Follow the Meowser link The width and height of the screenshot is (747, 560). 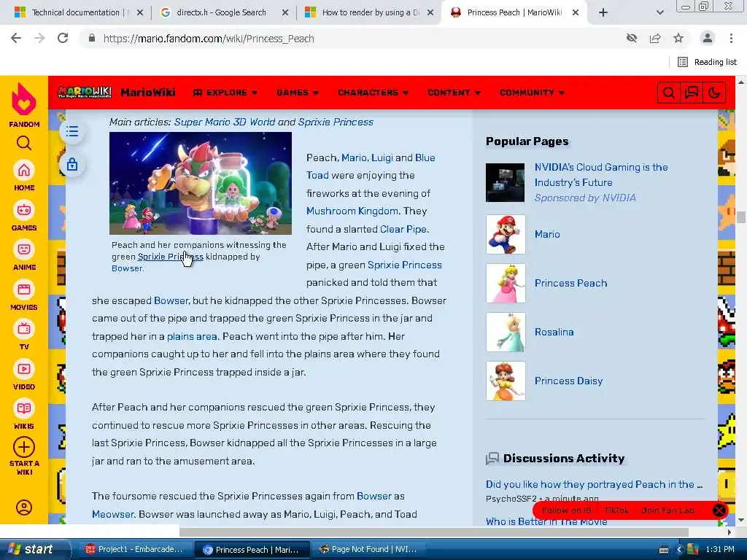(113, 514)
